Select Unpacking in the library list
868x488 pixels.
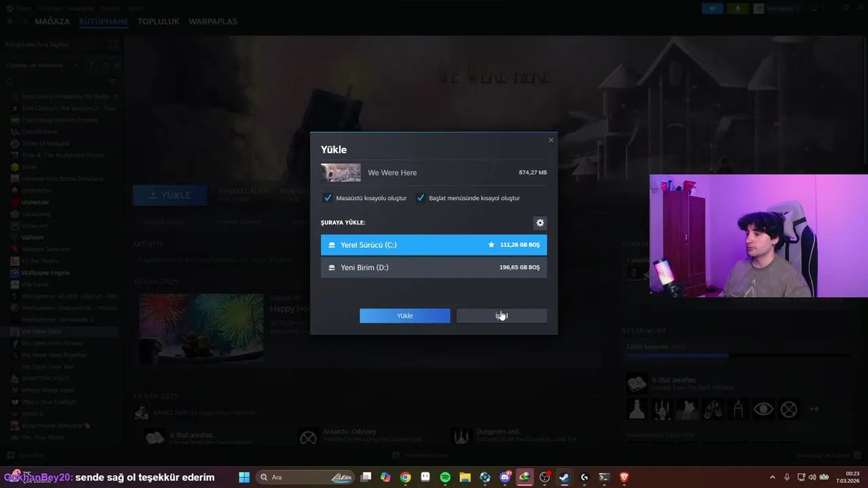click(x=36, y=213)
